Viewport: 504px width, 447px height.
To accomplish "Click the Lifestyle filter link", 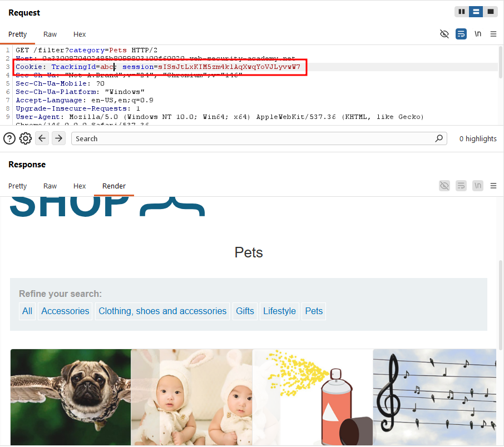I will pyautogui.click(x=279, y=311).
